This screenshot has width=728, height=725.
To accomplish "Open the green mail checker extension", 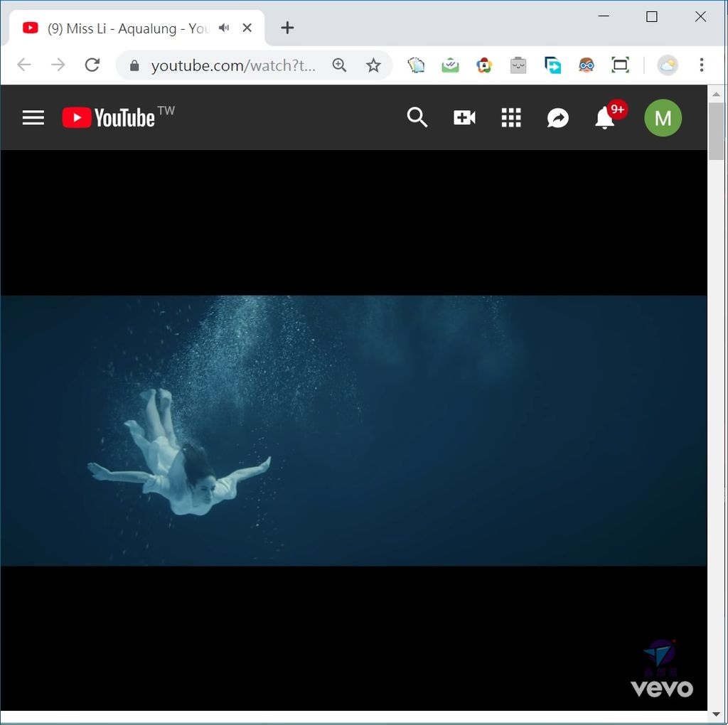I will (x=450, y=65).
